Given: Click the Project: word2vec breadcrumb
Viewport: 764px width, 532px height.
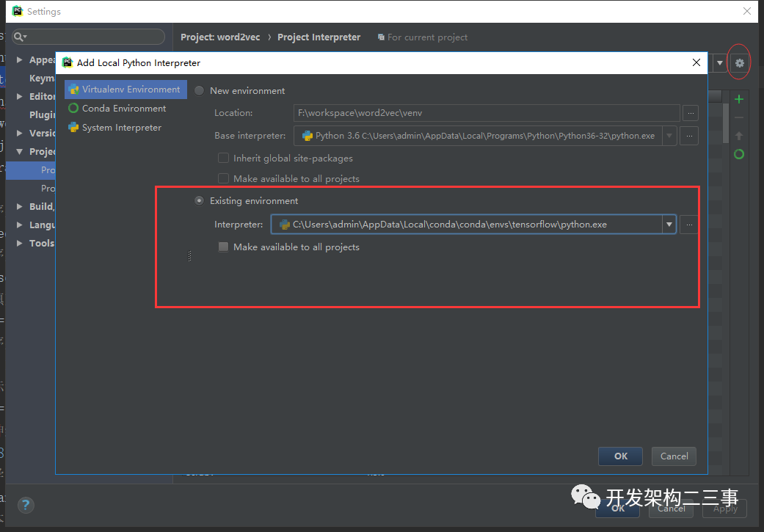Looking at the screenshot, I should click(x=220, y=37).
